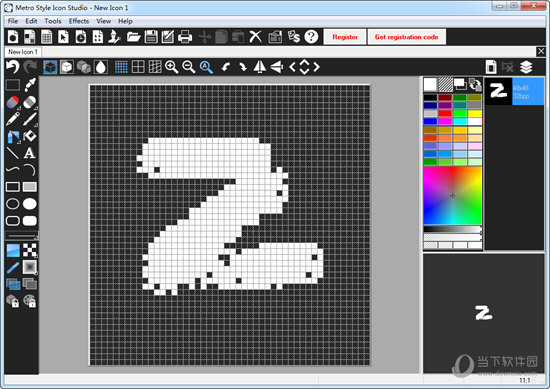Select the paint bucket fill tool
This screenshot has height=389, width=550.
[x=30, y=136]
